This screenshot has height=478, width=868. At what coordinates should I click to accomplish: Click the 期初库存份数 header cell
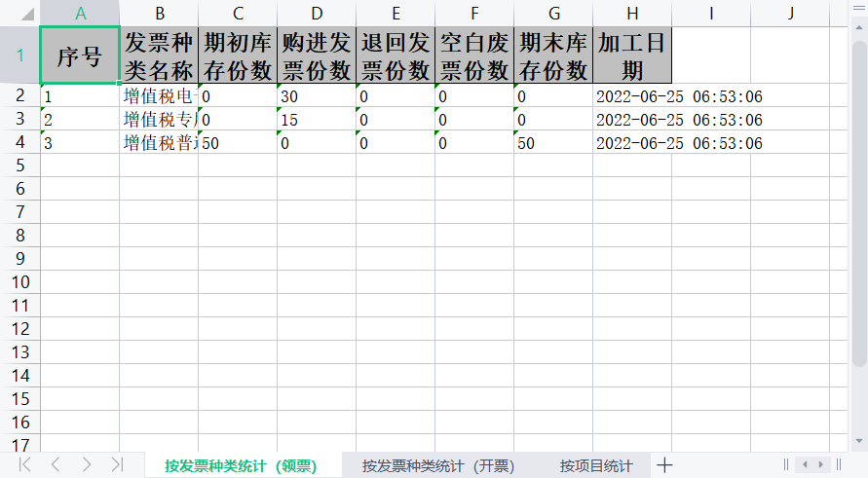[238, 55]
